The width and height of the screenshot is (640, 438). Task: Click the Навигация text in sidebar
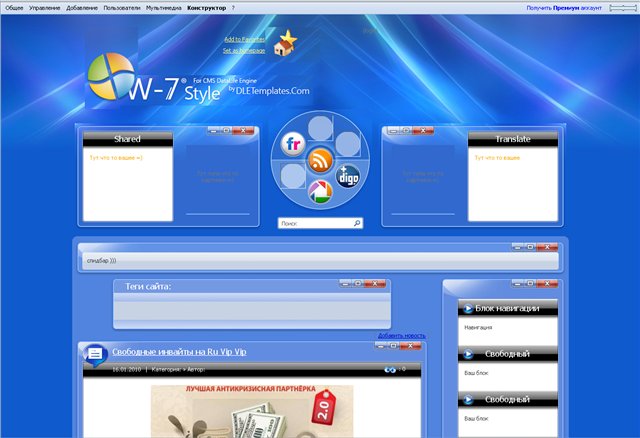(x=478, y=327)
